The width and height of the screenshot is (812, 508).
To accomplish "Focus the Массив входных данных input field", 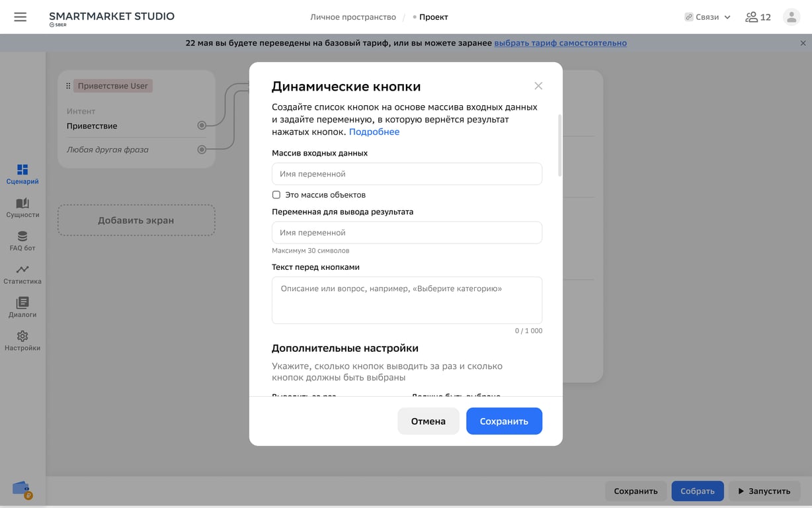I will tap(407, 174).
